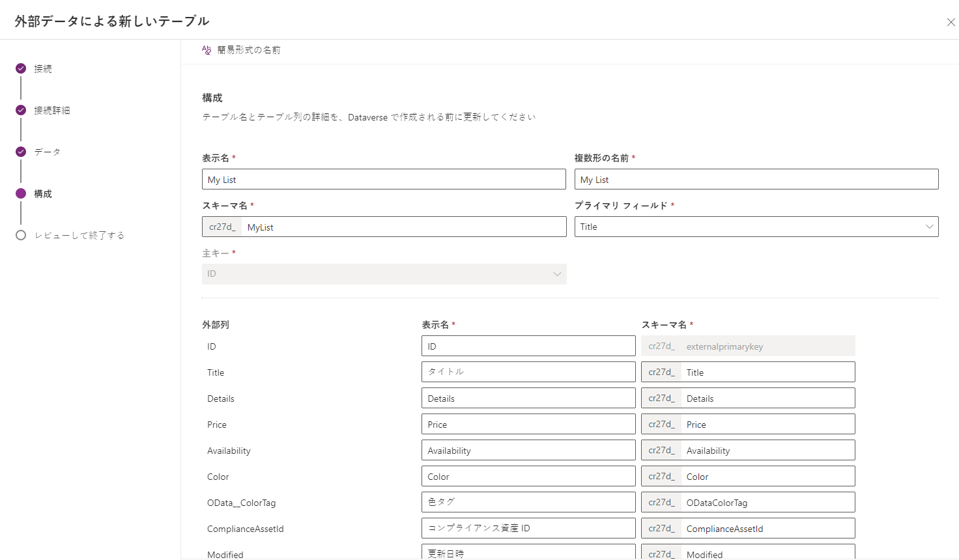Edit Details column schema name
959x560 pixels.
pyautogui.click(x=768, y=398)
